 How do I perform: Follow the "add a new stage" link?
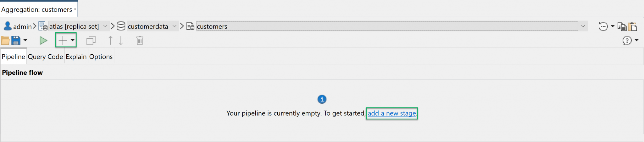[x=392, y=113]
